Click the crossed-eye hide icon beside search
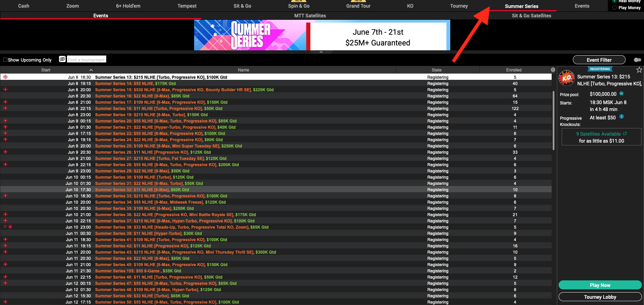 [x=62, y=59]
